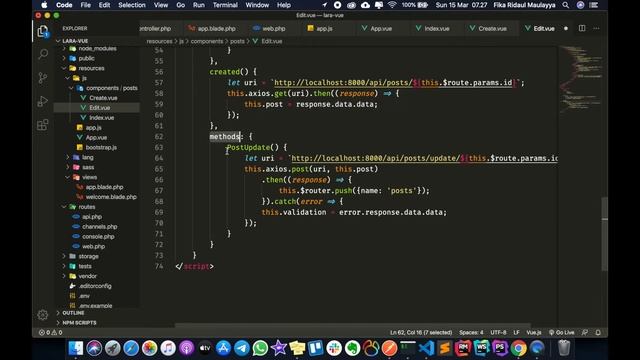
Task: Open the Manage gear at sidebar bottom
Action: tap(42, 315)
